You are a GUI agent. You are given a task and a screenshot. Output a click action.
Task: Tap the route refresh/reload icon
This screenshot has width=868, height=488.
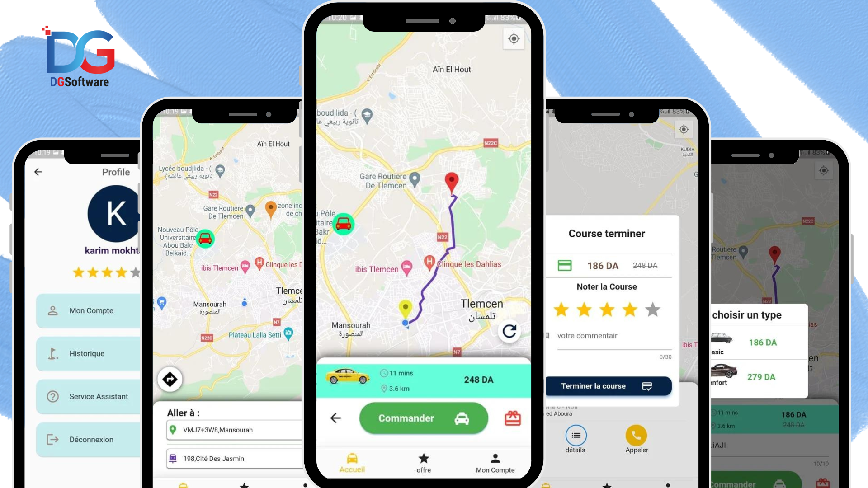509,331
